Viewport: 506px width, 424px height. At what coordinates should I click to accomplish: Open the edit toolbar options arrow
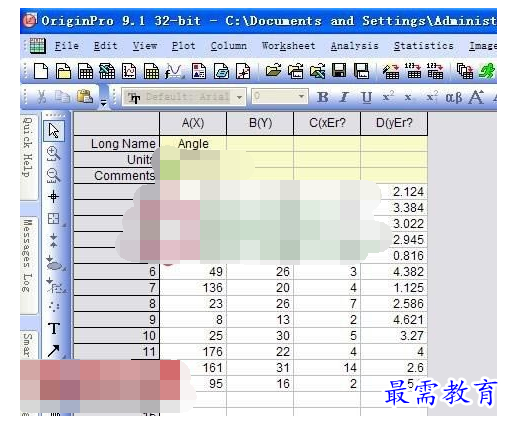point(104,104)
